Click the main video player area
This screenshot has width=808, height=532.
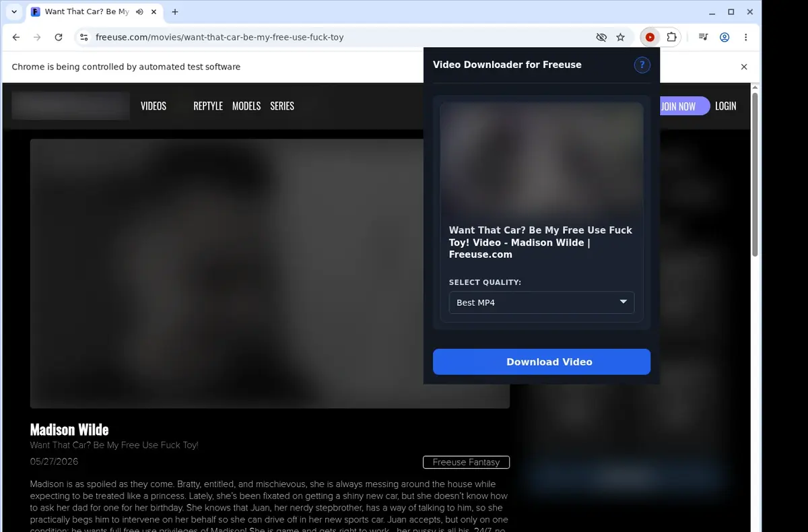[269, 273]
